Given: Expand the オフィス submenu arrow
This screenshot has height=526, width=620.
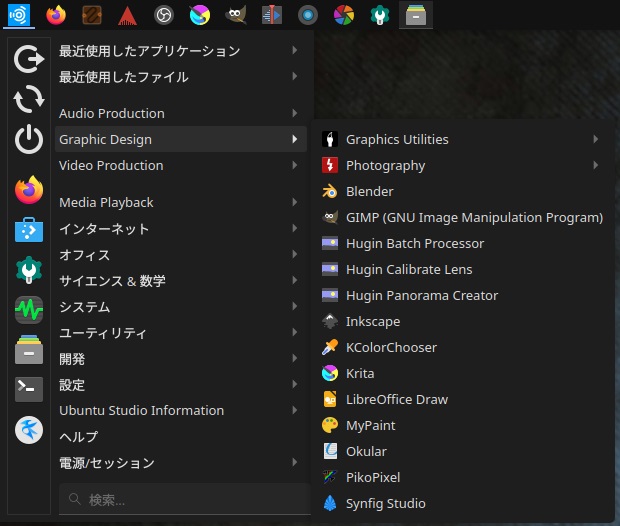Looking at the screenshot, I should (295, 254).
